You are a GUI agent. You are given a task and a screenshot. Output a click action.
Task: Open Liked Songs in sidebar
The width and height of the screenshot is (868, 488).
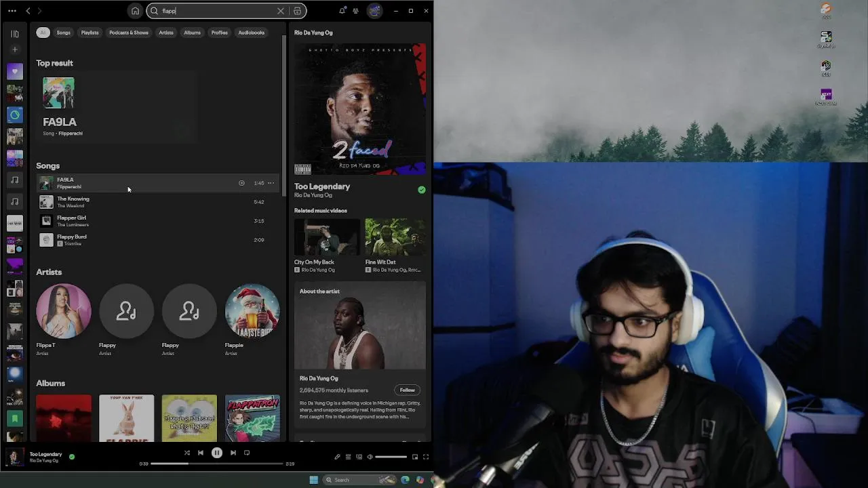point(14,71)
